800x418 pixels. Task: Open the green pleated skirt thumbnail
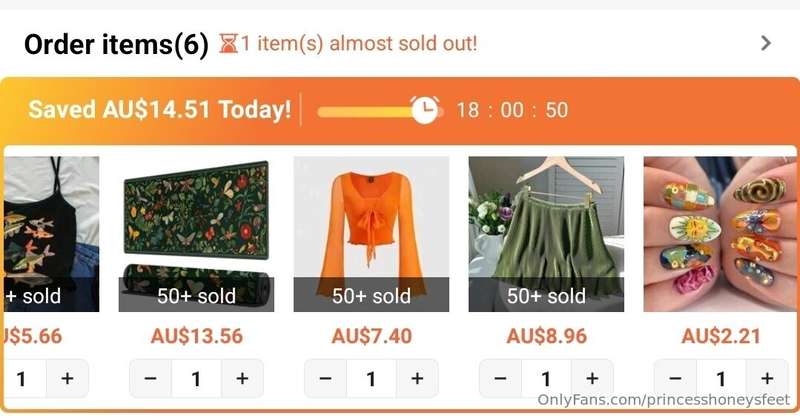coord(546,234)
